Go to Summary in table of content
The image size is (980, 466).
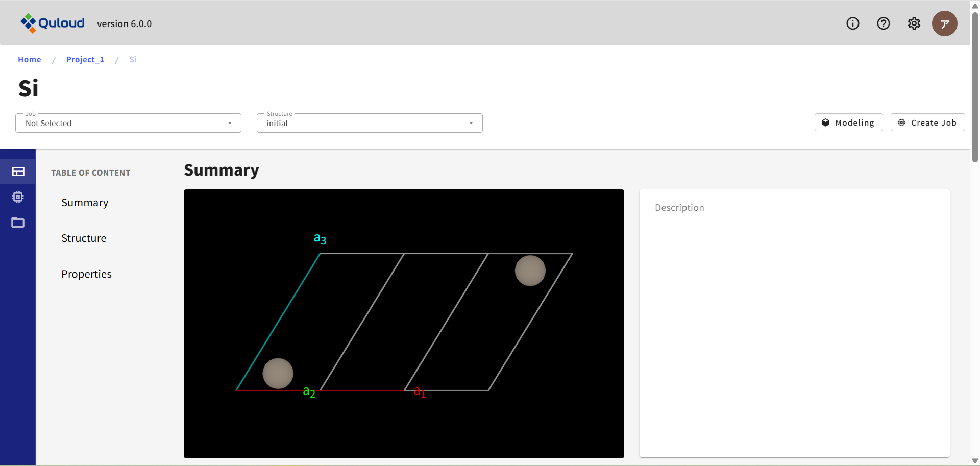tap(85, 203)
